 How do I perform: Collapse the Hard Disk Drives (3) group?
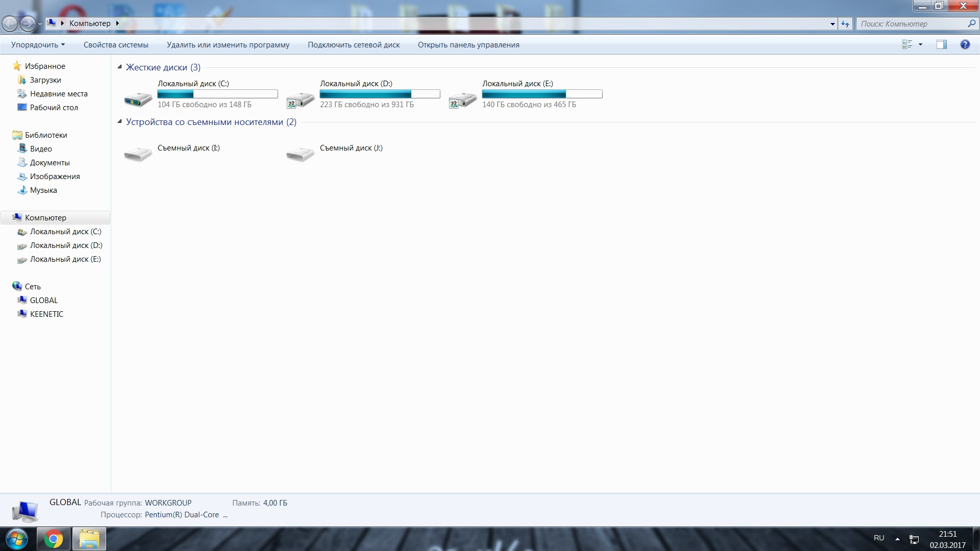point(120,67)
